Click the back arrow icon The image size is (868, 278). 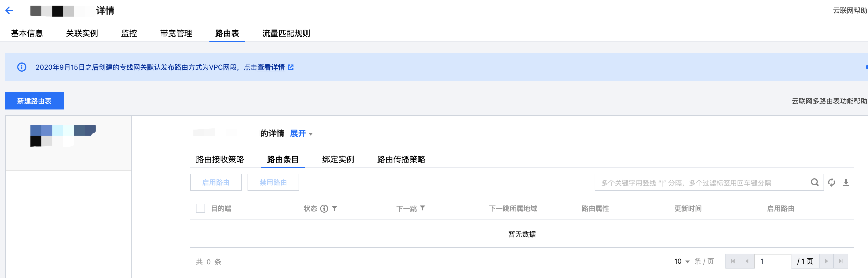9,10
